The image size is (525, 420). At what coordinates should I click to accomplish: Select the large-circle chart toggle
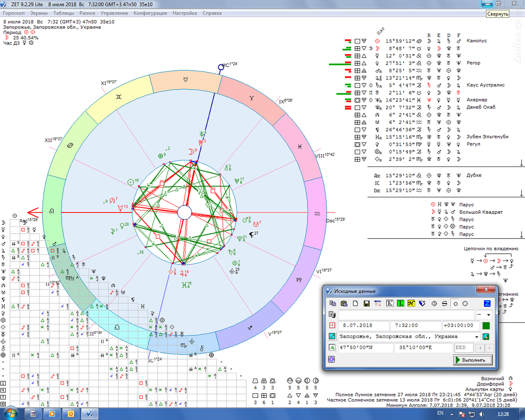pos(465,304)
